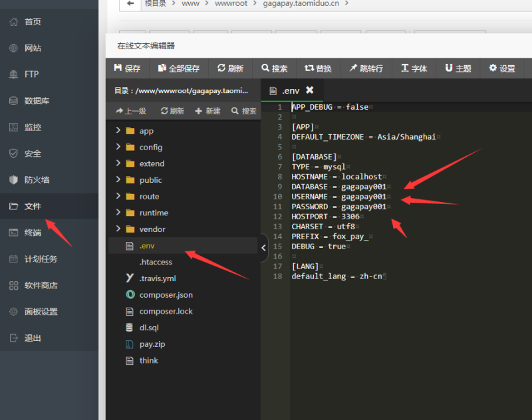This screenshot has width=532, height=420.
Task: Click the 退出 logout icon
Action: point(13,338)
